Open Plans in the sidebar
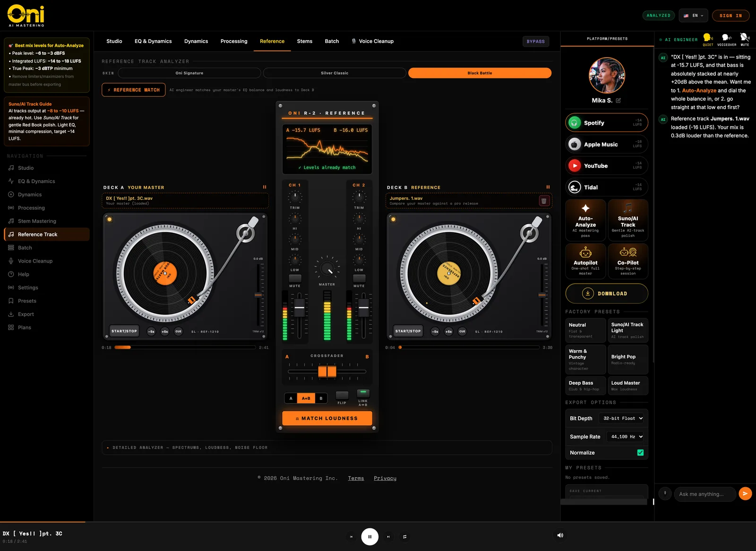 click(x=47, y=327)
